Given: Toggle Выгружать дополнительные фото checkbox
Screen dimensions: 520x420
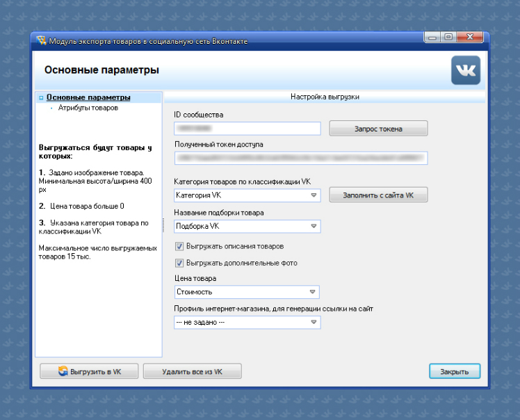Looking at the screenshot, I should point(179,263).
